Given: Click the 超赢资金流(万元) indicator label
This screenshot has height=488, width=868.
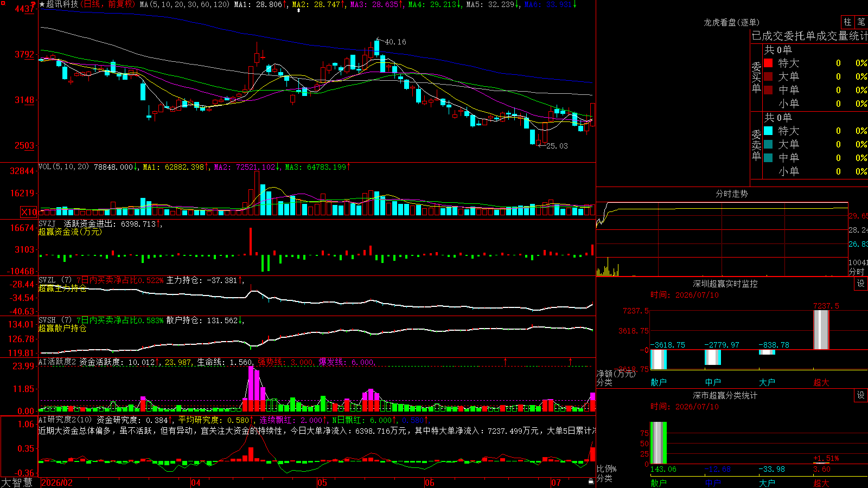Looking at the screenshot, I should point(70,232).
